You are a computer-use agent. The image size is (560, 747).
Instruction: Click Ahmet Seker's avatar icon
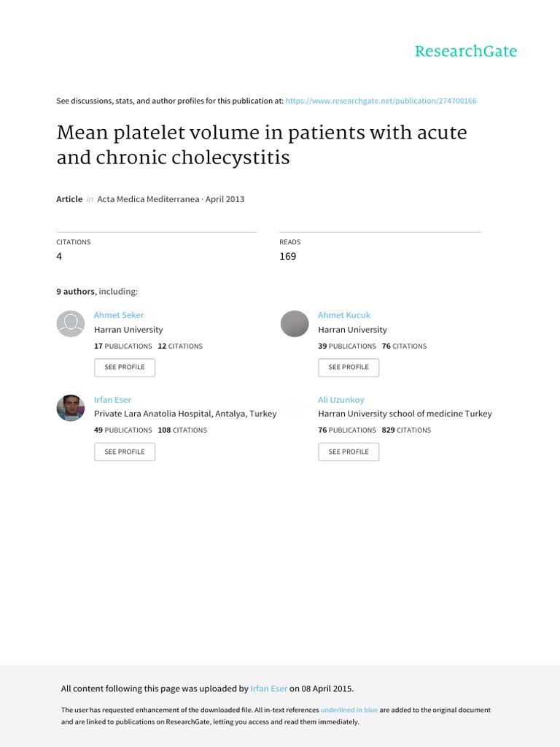pos(71,323)
